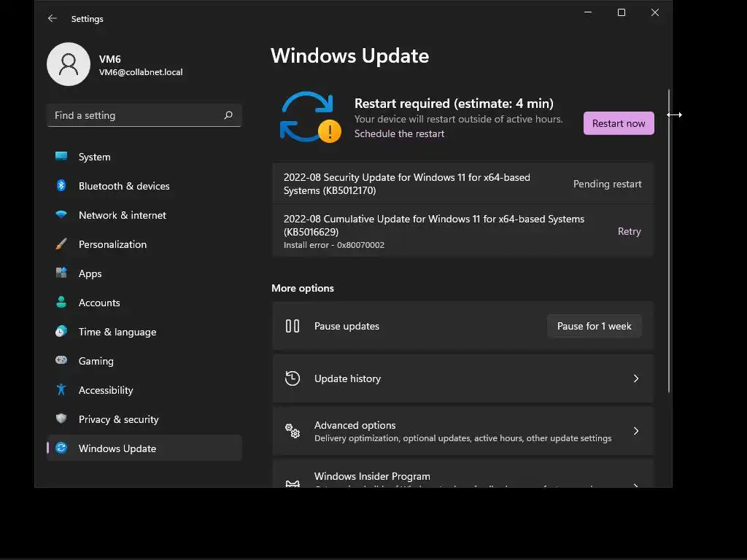The image size is (747, 560).
Task: Click the Windows Update page heading
Action: pyautogui.click(x=349, y=55)
